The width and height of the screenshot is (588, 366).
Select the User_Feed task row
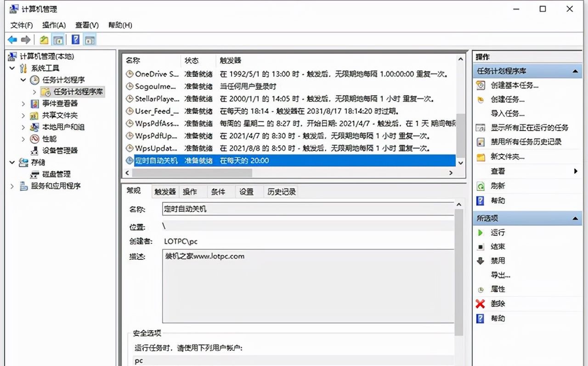point(289,111)
